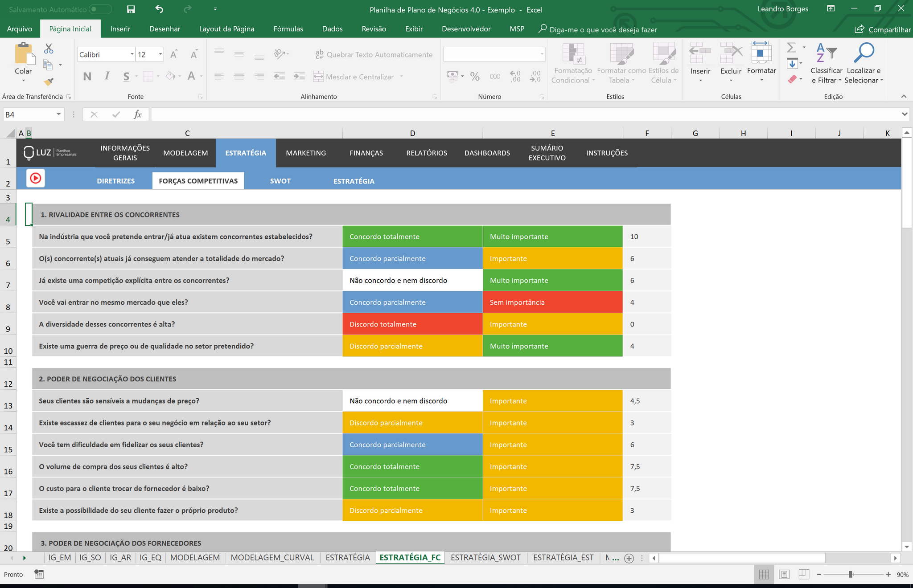Viewport: 913px width, 588px height.
Task: Click the zoom slider handle
Action: coord(851,574)
